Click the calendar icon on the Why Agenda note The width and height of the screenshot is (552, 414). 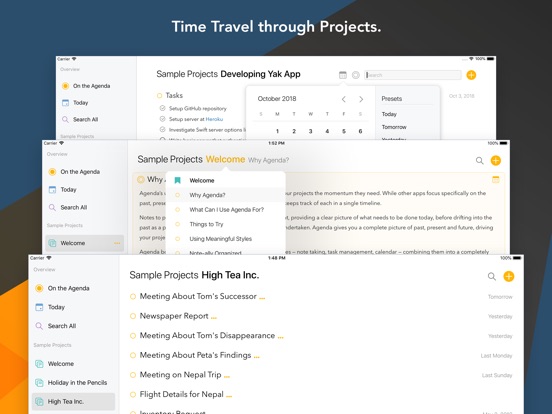coord(496,180)
